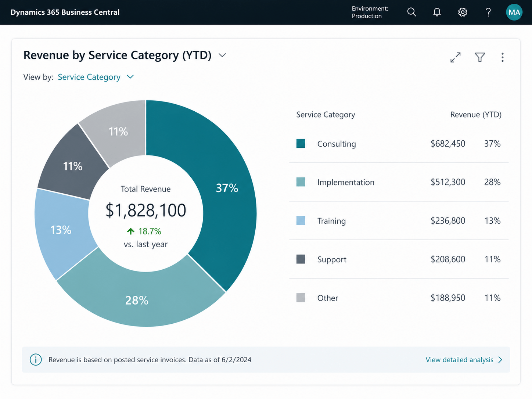The height and width of the screenshot is (399, 532).
Task: Click the View by: label
Action: click(x=38, y=77)
